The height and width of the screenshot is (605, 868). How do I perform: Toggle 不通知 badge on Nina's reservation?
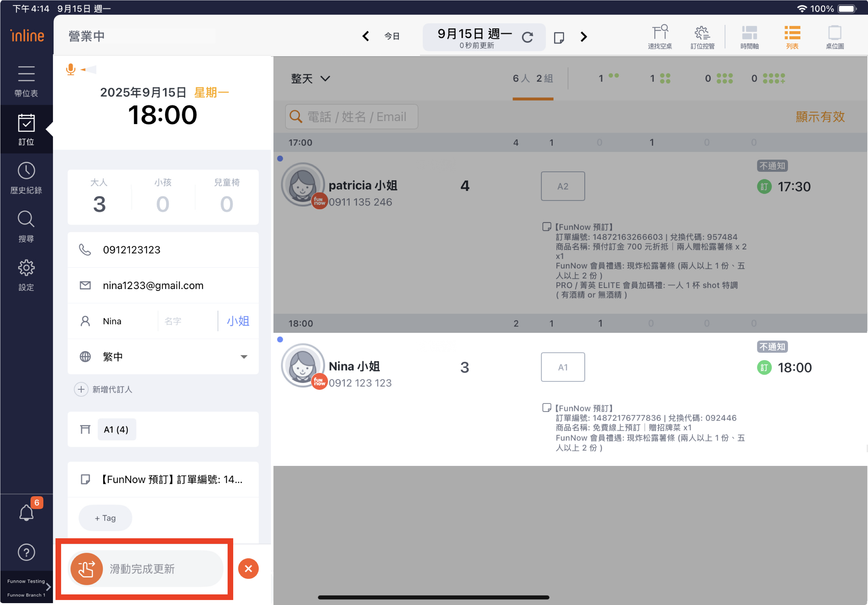tap(772, 346)
